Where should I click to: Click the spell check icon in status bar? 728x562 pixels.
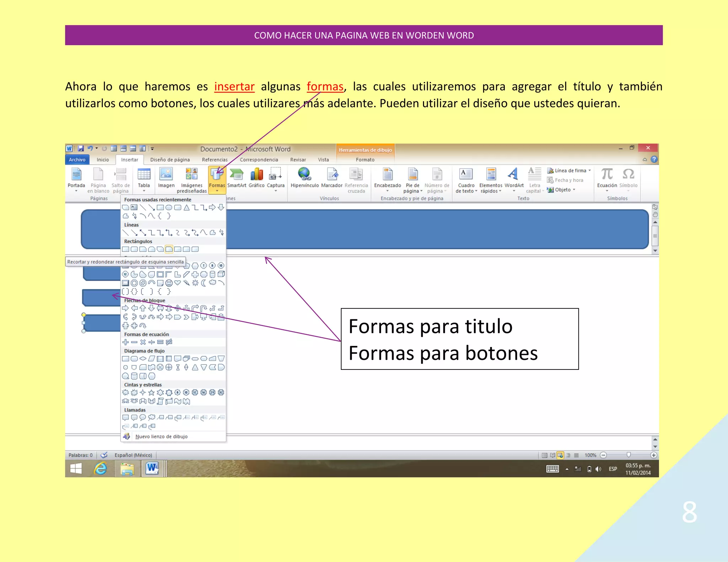[x=104, y=455]
